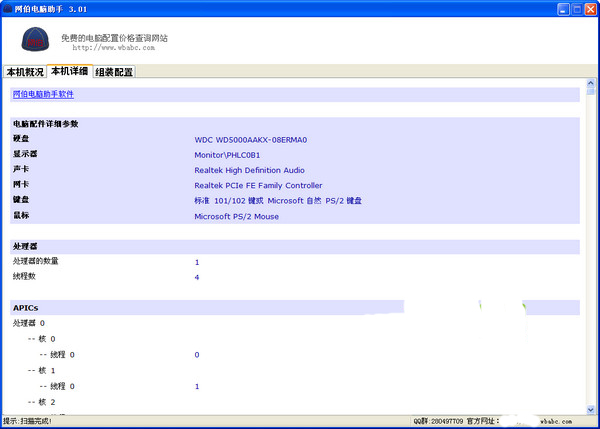Click the 显示器 label
The width and height of the screenshot is (600, 429).
point(25,154)
